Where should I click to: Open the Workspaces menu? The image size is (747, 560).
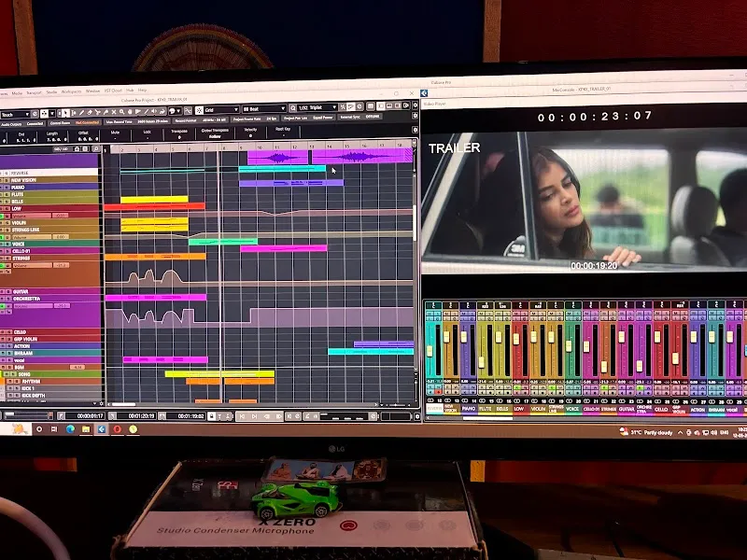[72, 91]
